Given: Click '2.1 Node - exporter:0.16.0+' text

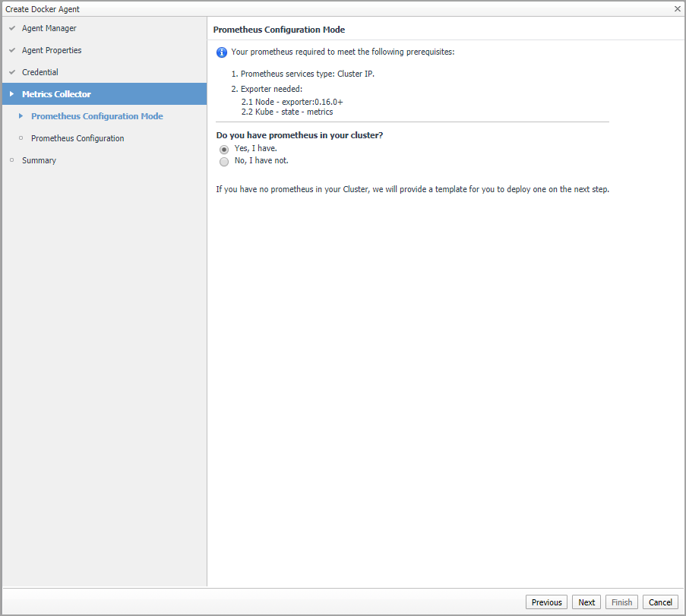Looking at the screenshot, I should [292, 102].
